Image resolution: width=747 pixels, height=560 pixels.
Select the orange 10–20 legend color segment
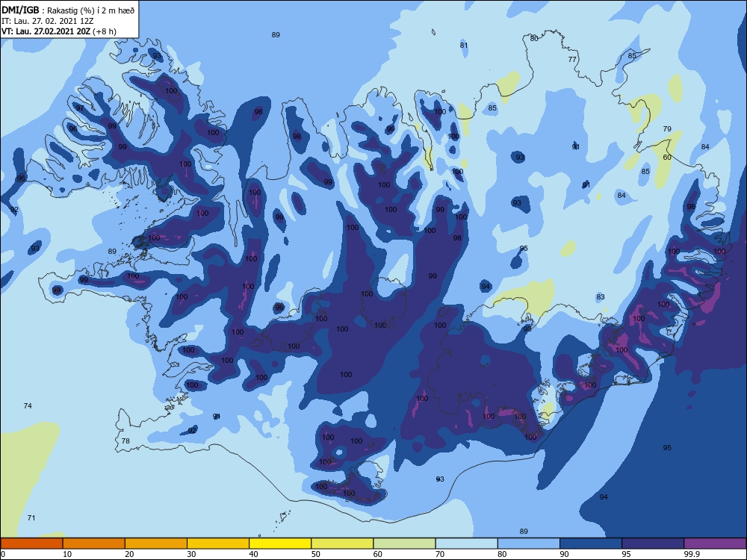point(94,544)
